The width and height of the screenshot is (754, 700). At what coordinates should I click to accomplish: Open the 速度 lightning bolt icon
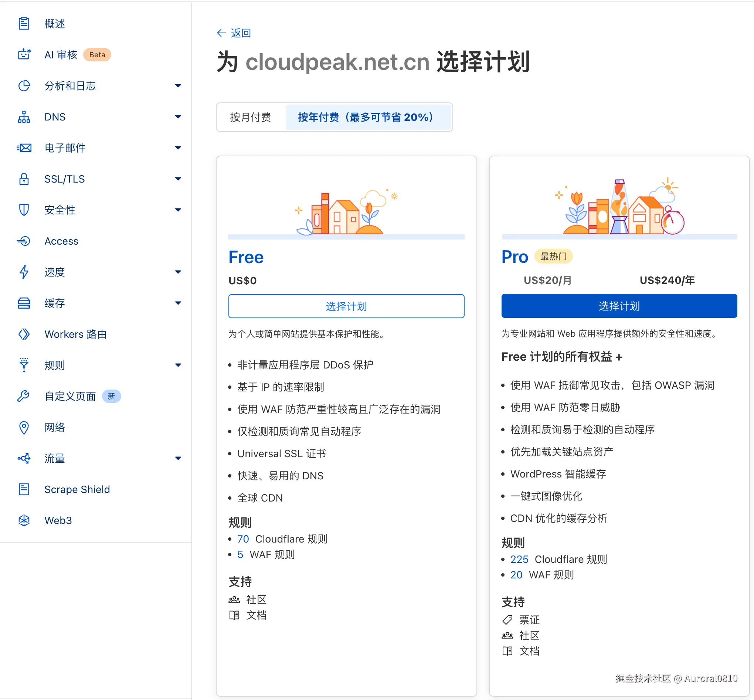[24, 272]
